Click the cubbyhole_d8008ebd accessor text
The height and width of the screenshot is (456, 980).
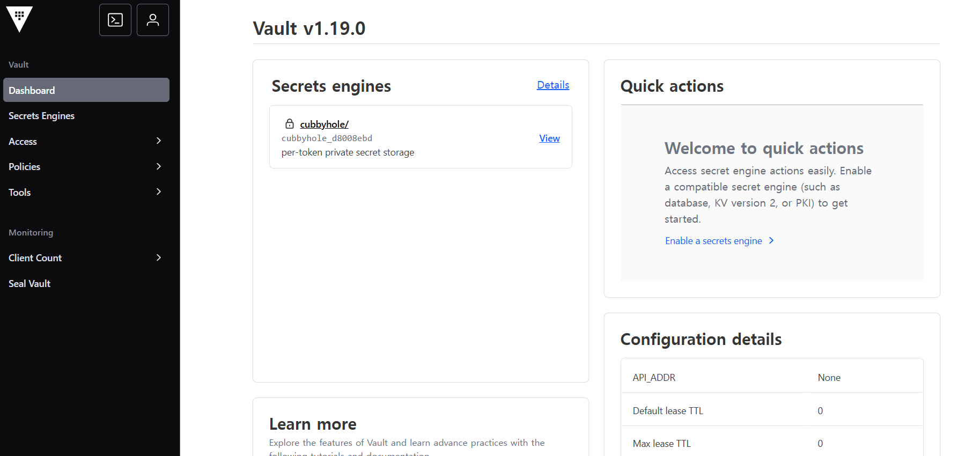click(x=327, y=138)
